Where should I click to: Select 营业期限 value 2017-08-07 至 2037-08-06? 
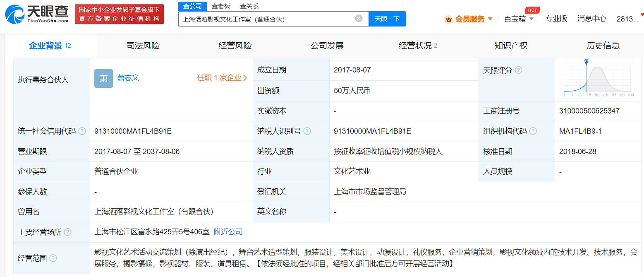tap(137, 152)
